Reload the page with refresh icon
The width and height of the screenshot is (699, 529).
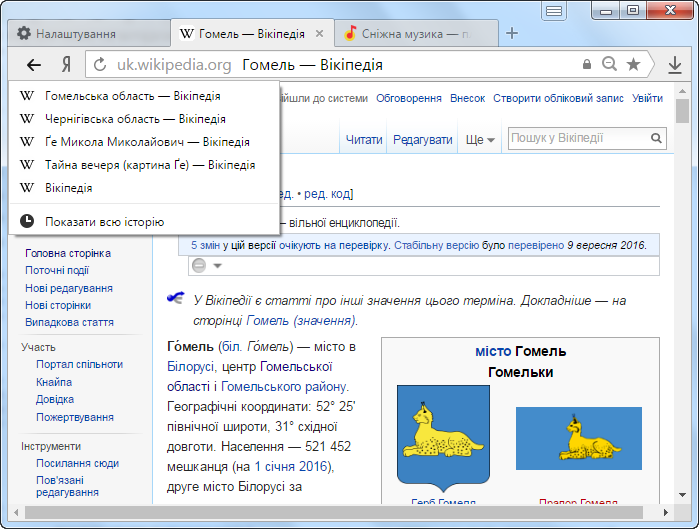click(100, 65)
